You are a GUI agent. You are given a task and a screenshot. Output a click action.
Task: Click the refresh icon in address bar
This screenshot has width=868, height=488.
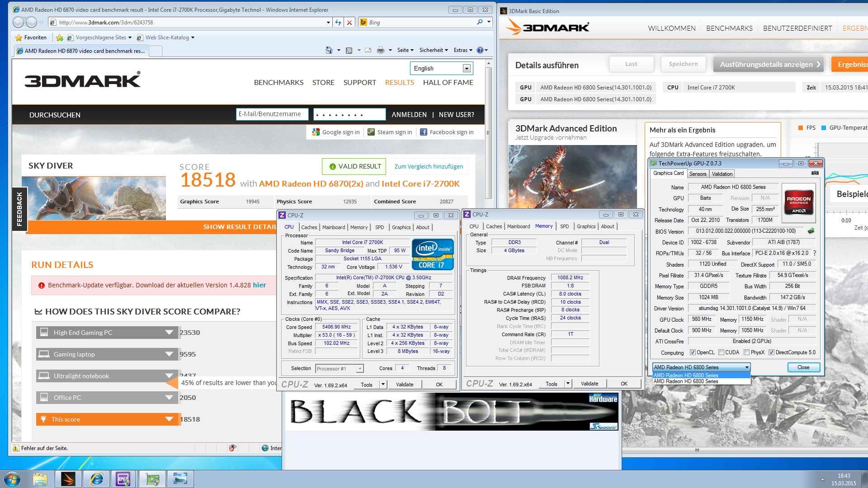pos(338,22)
